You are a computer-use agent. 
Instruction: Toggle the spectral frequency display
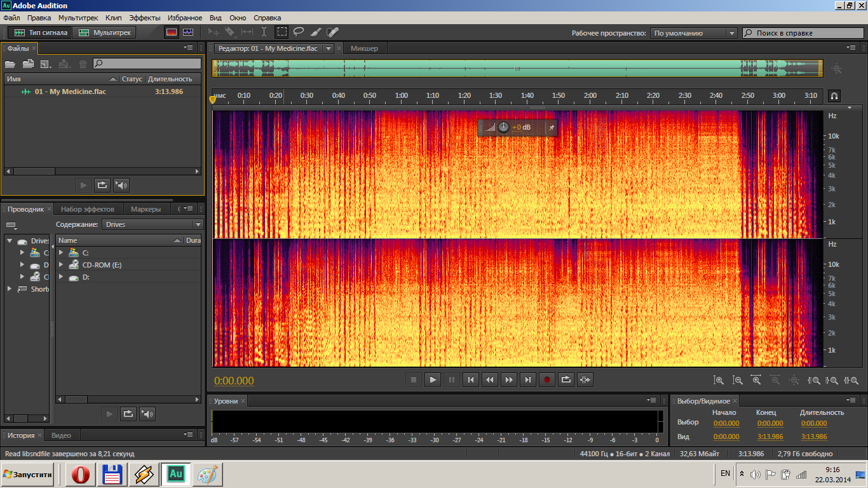pos(172,32)
